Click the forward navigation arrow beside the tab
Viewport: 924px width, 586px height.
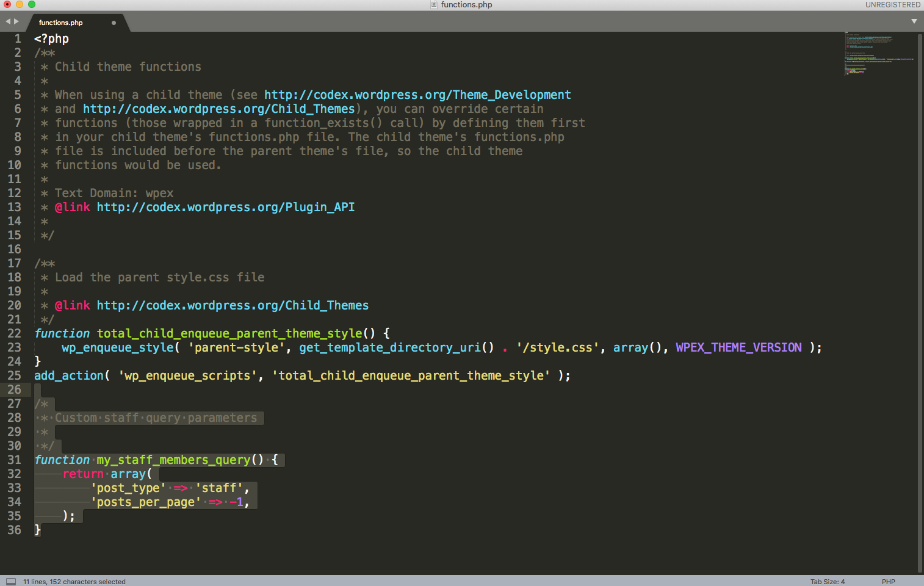click(x=16, y=21)
